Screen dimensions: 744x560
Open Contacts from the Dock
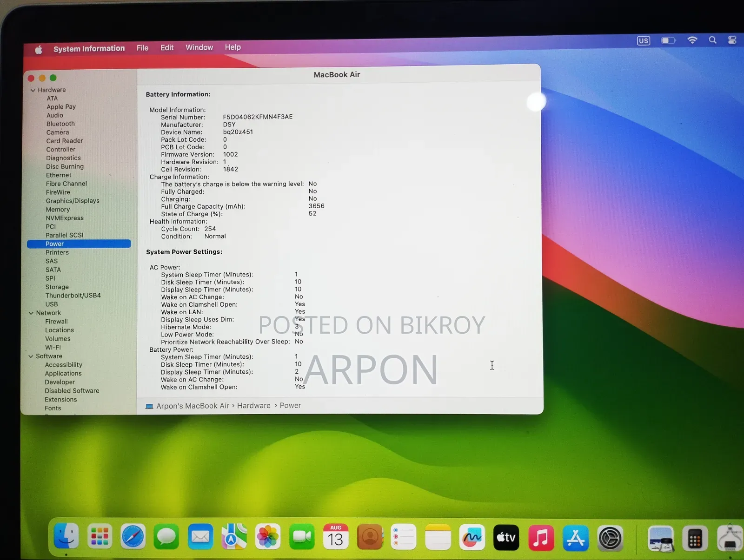coord(370,537)
